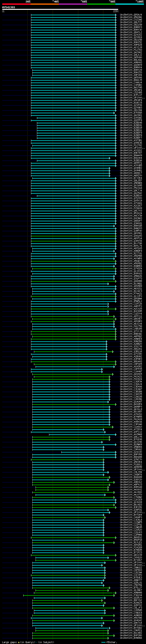Image resolution: width=146 pixels, height=644 pixels.
Task: Select label UniRef100_C5RCR5
Action: pyautogui.click(x=131, y=329)
